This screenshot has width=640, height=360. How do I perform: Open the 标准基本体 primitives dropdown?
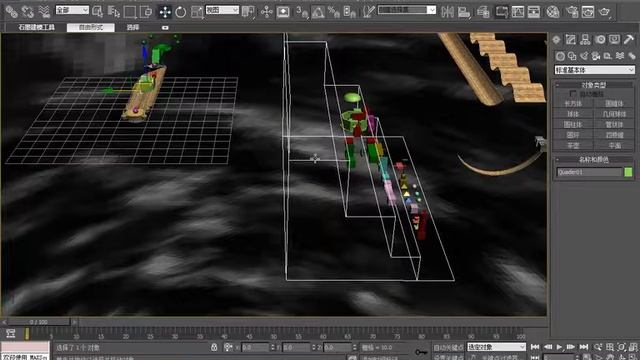[x=594, y=70]
